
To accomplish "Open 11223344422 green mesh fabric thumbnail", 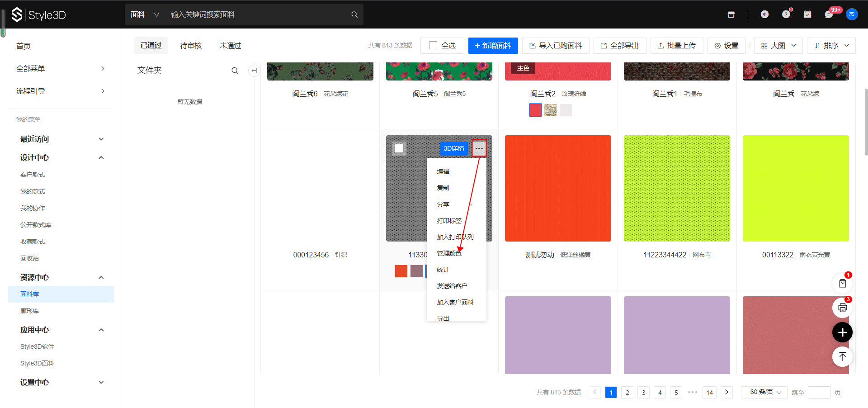I will pyautogui.click(x=677, y=188).
